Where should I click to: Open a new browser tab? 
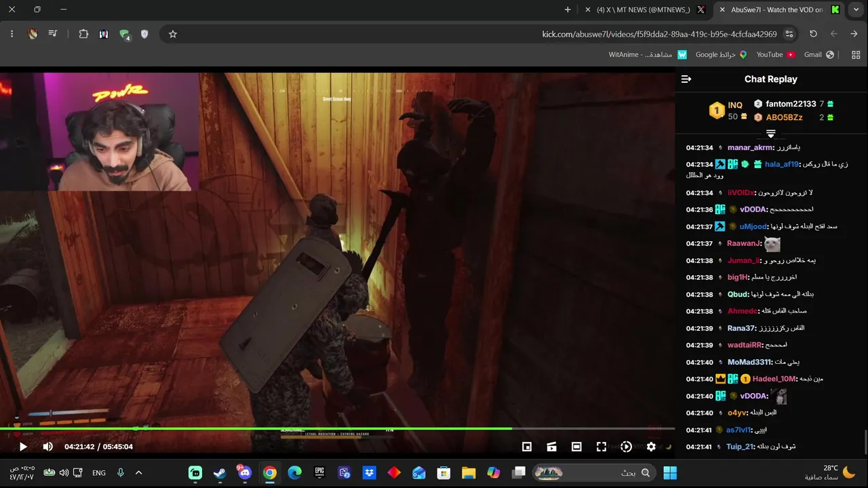point(568,9)
